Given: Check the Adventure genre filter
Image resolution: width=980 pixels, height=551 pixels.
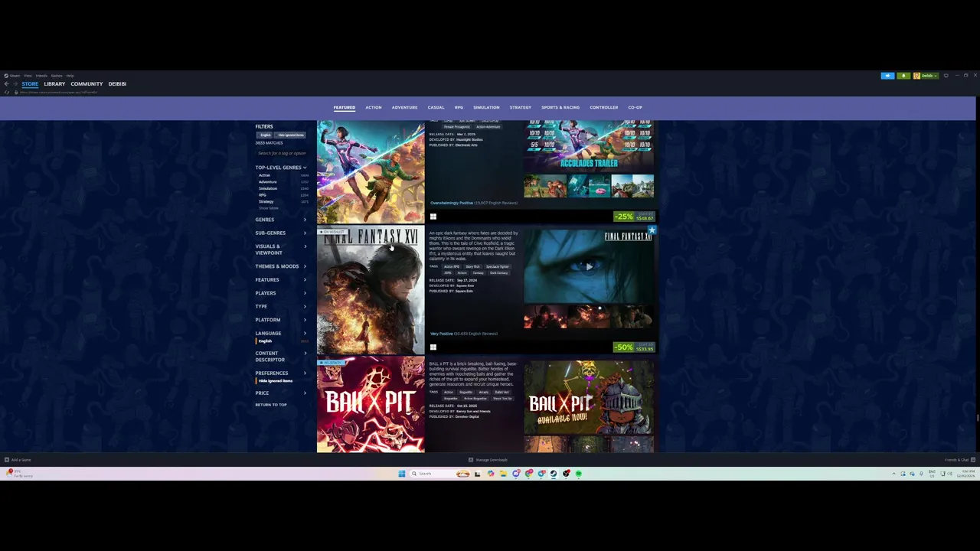Looking at the screenshot, I should pos(283,182).
